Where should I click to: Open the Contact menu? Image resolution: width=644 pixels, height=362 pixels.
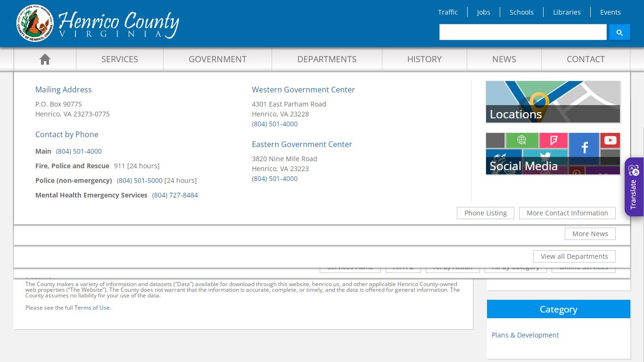[586, 59]
